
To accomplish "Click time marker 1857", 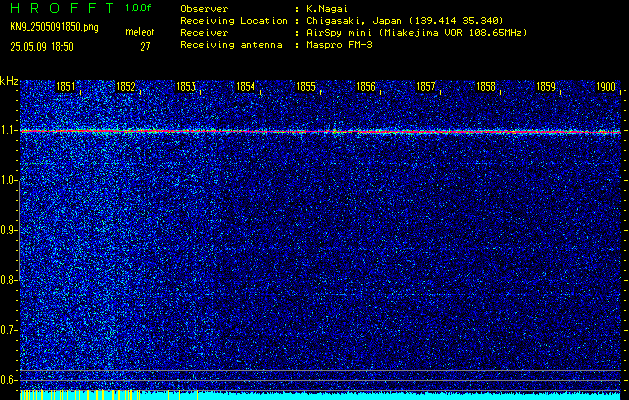I will pyautogui.click(x=426, y=87).
